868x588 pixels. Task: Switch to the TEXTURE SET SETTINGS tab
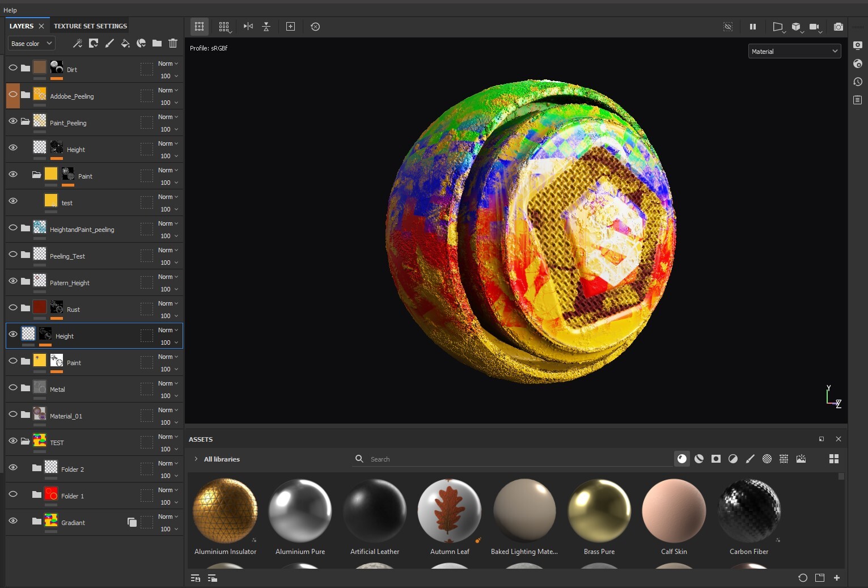point(90,26)
